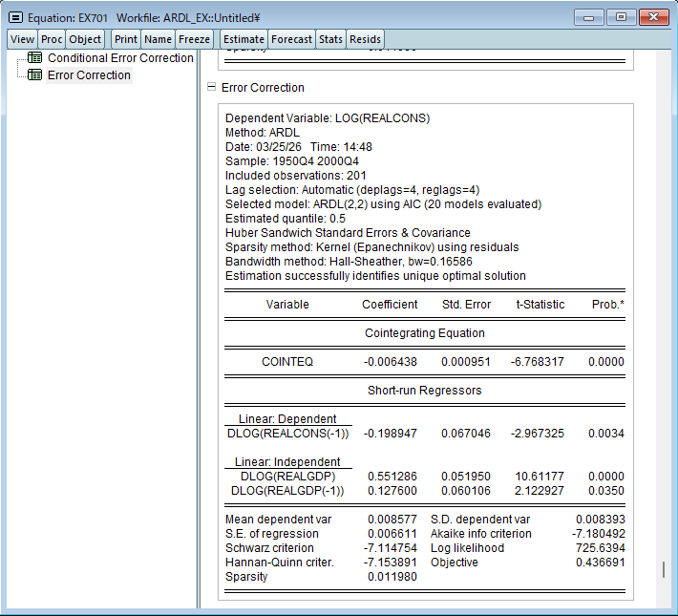The width and height of the screenshot is (678, 616).
Task: Open the Proc menu
Action: coord(52,39)
